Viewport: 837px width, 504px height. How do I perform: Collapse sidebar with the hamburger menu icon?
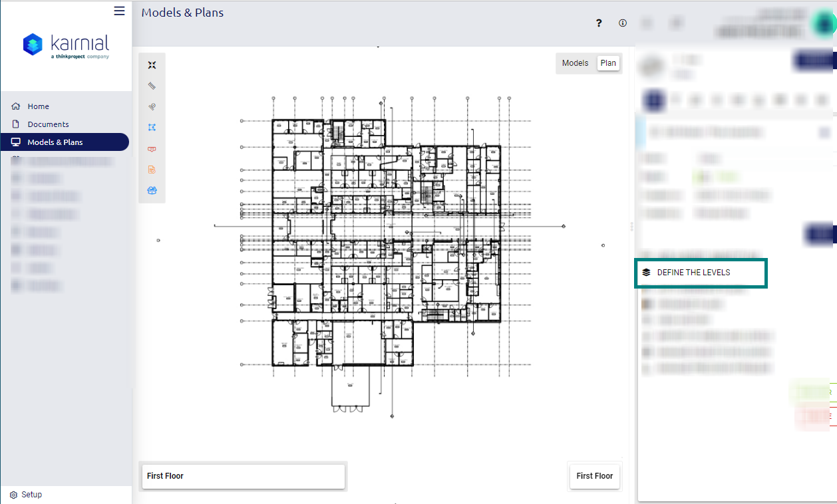click(x=119, y=11)
